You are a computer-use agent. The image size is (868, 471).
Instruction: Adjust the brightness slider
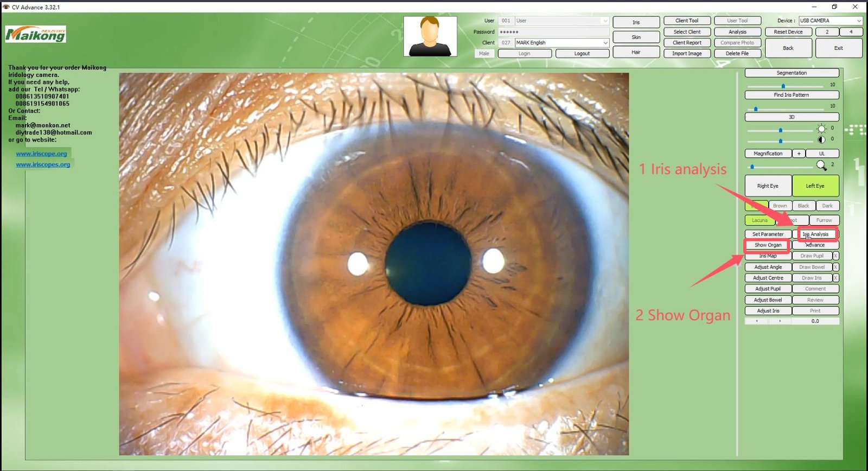[x=781, y=130]
